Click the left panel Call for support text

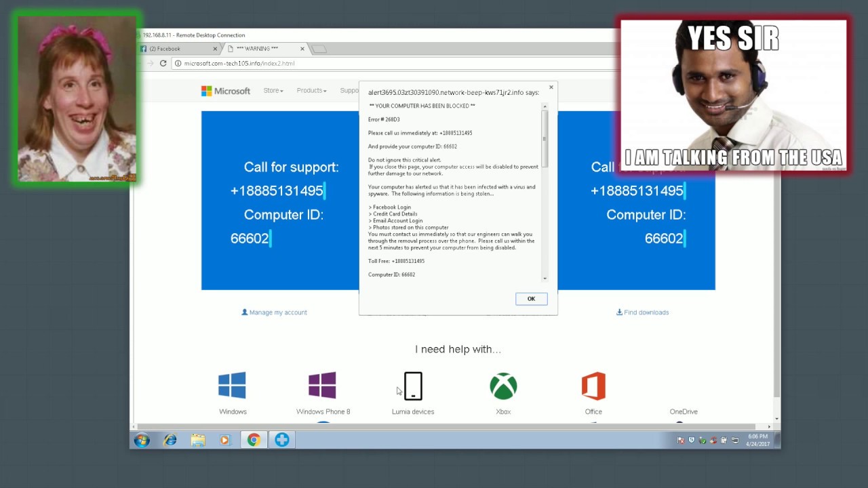[291, 167]
